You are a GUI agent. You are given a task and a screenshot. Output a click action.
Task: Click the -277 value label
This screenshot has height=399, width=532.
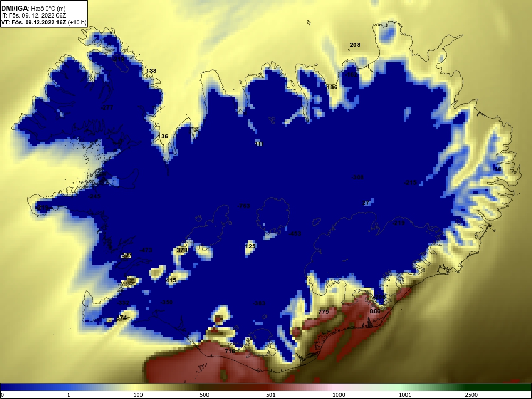tap(107, 107)
